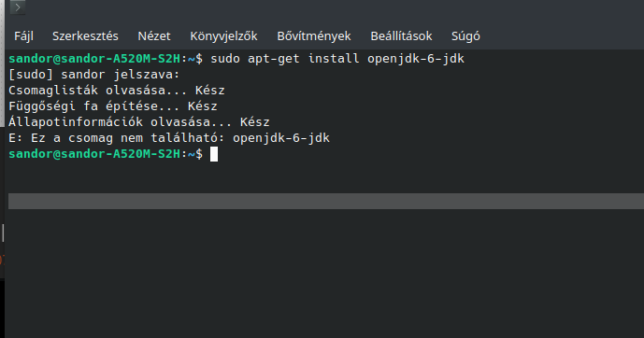Screen dimensions: 644x338
Task: Open the Szerkesztés menu
Action: (x=85, y=36)
